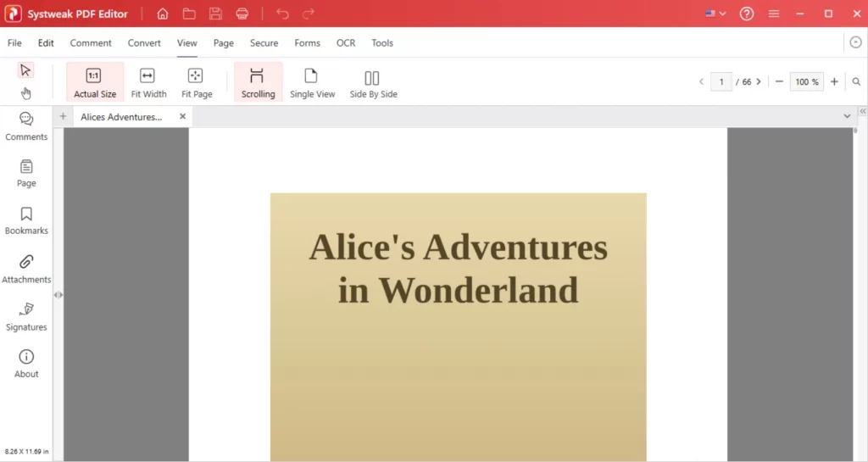Undo the last action
Viewport: 868px width, 462px height.
(x=282, y=14)
